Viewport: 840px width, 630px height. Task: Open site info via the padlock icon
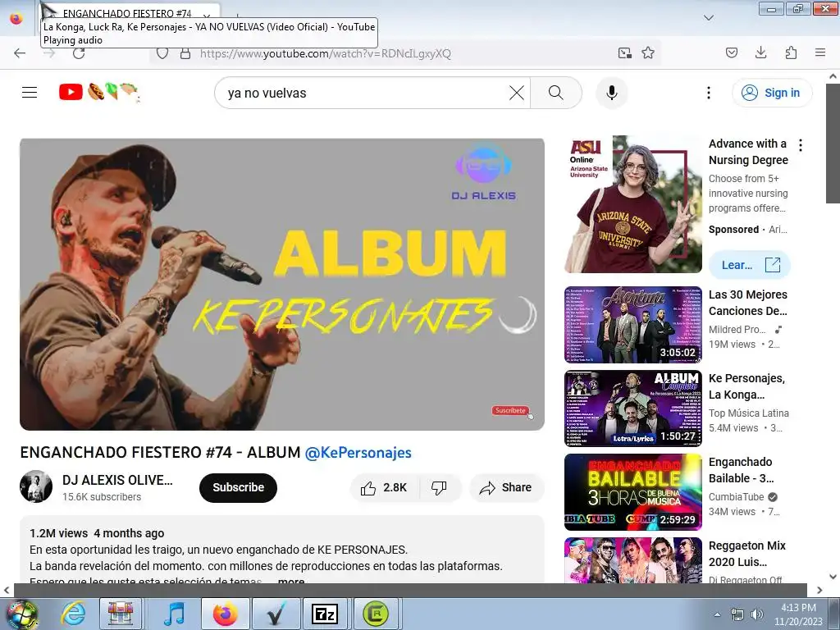pos(185,53)
